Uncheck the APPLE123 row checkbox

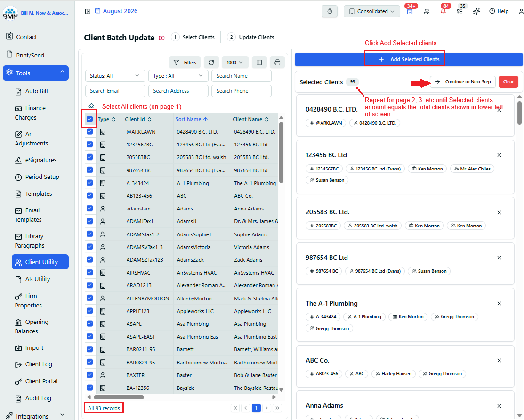(x=89, y=311)
